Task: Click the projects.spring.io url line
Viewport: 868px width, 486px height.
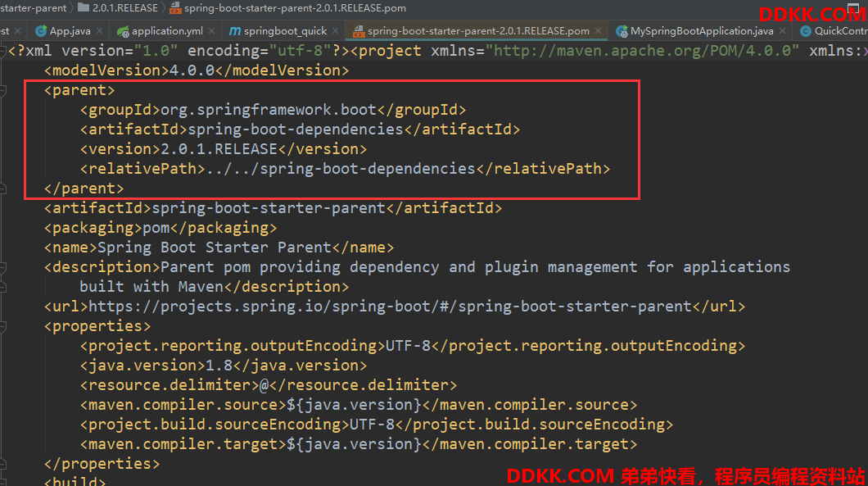Action: point(395,307)
